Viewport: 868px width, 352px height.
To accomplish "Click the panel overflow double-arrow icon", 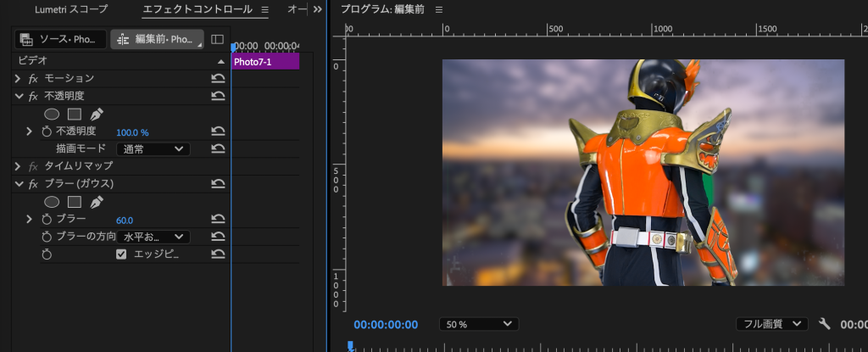I will click(x=318, y=9).
